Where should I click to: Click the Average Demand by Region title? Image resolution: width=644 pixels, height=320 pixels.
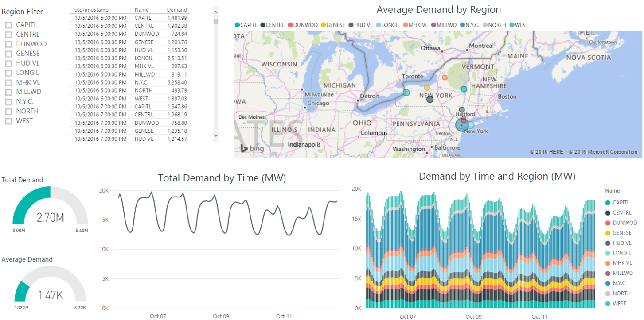click(439, 9)
